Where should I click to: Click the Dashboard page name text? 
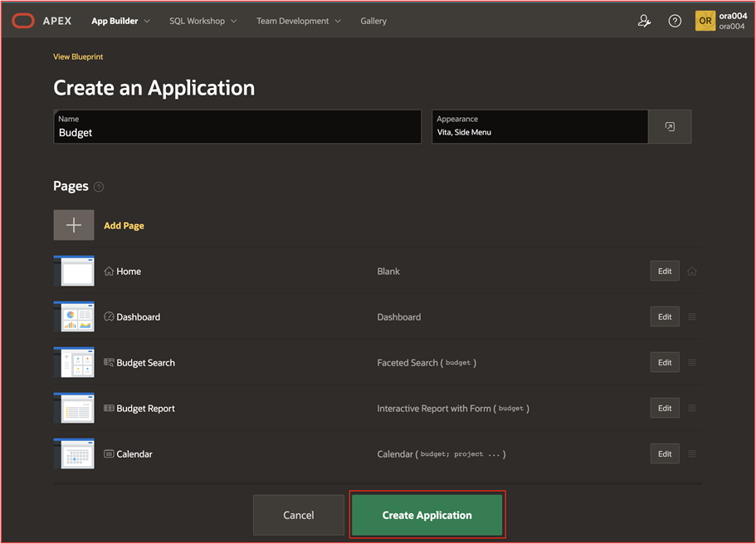point(139,317)
